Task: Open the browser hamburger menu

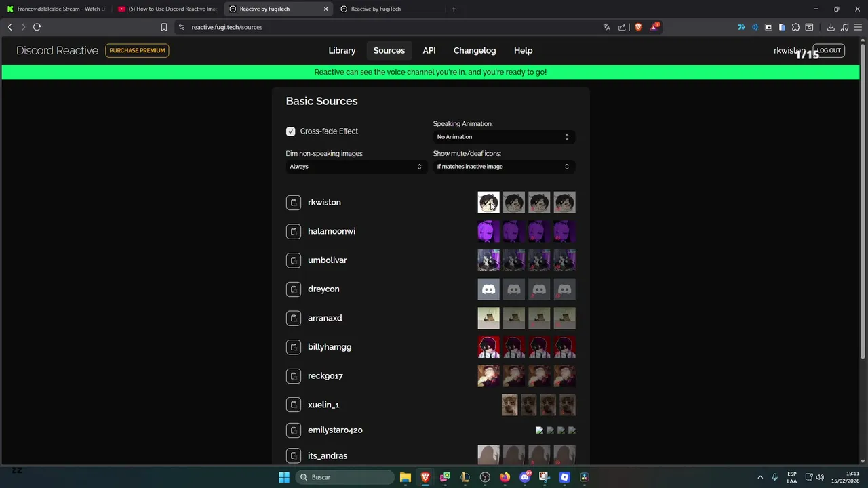Action: 858,27
